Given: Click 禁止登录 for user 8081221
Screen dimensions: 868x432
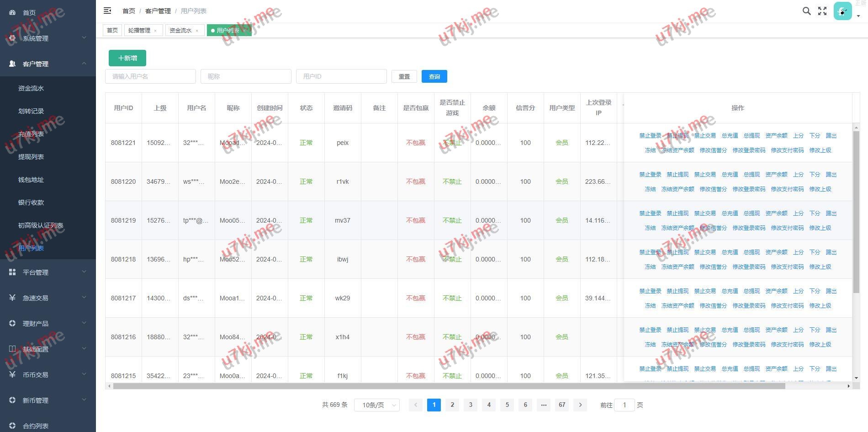Looking at the screenshot, I should pyautogui.click(x=650, y=136).
